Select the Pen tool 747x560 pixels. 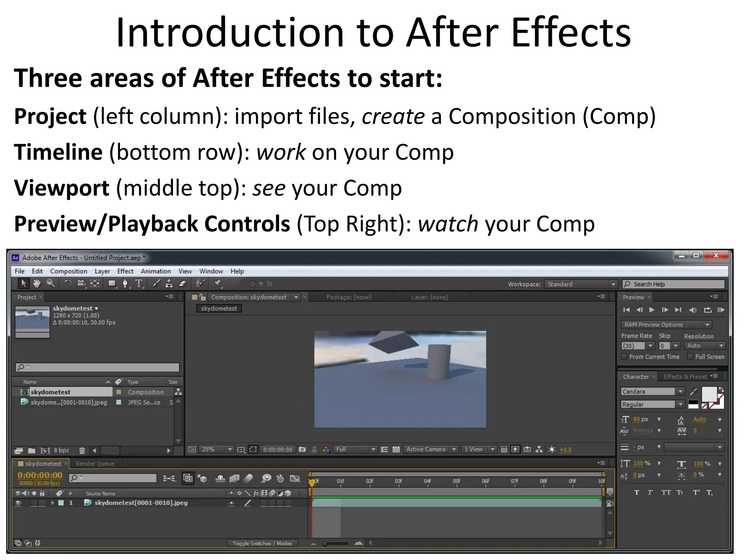[125, 284]
